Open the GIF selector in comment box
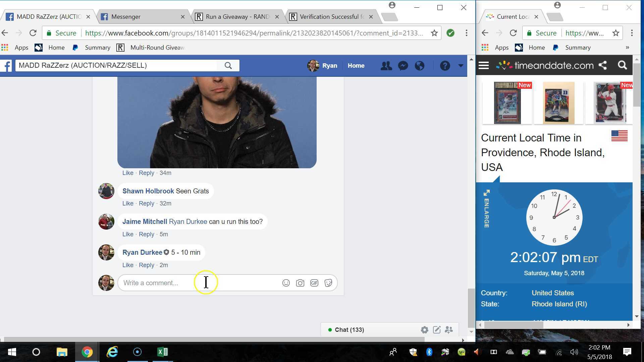Image resolution: width=644 pixels, height=362 pixels. [x=314, y=283]
